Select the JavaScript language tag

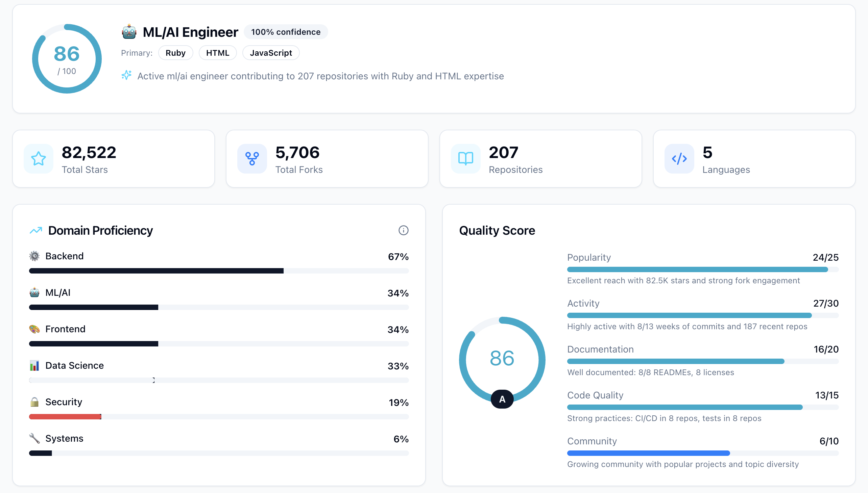point(270,53)
